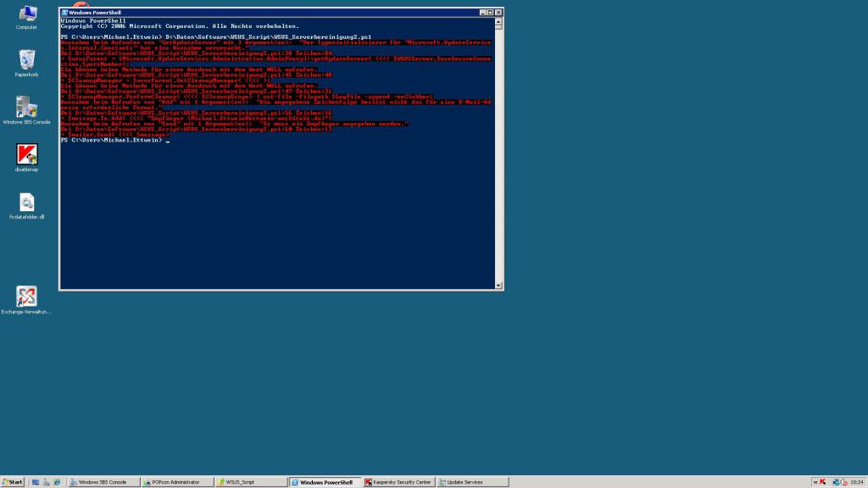868x488 pixels.
Task: Click the volume tray icon
Action: 844,482
